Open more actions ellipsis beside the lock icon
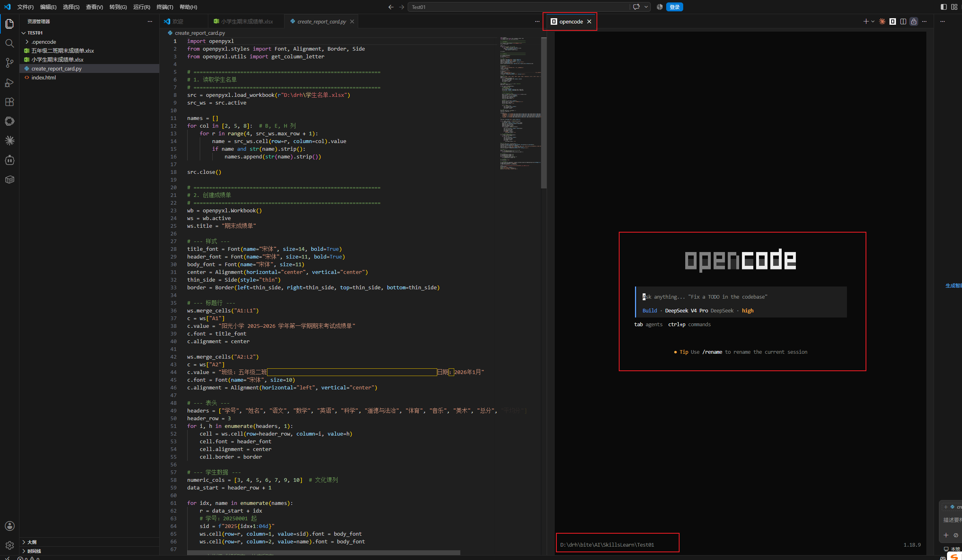Screen dimensions: 962x560 [x=924, y=21]
